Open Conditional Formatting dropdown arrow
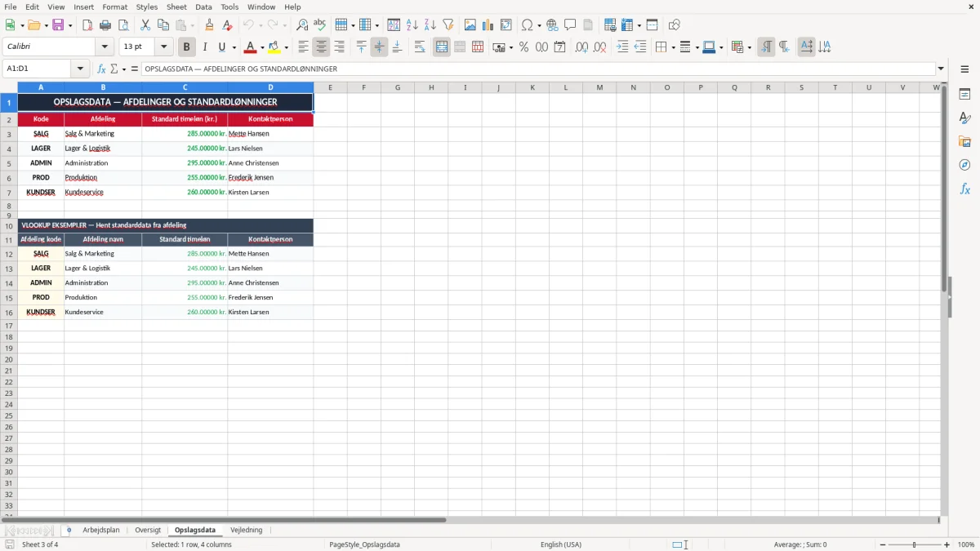Viewport: 980px width, 551px height. pyautogui.click(x=749, y=48)
